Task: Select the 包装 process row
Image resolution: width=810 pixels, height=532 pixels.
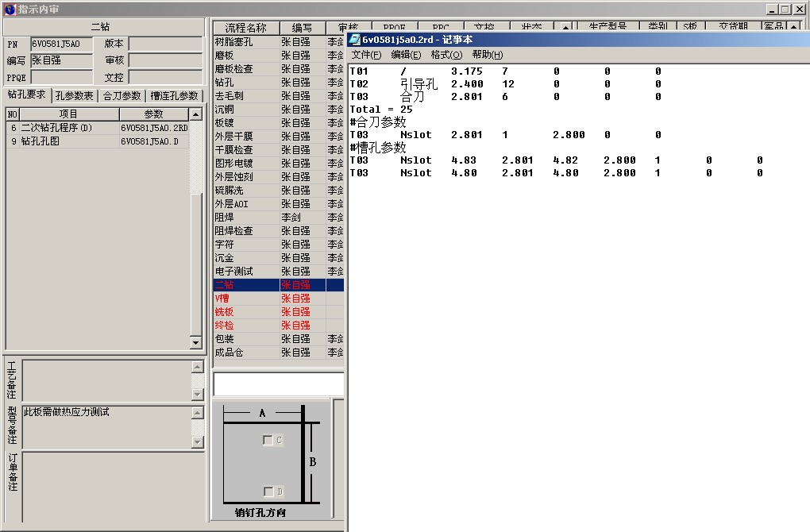Action: [x=279, y=338]
